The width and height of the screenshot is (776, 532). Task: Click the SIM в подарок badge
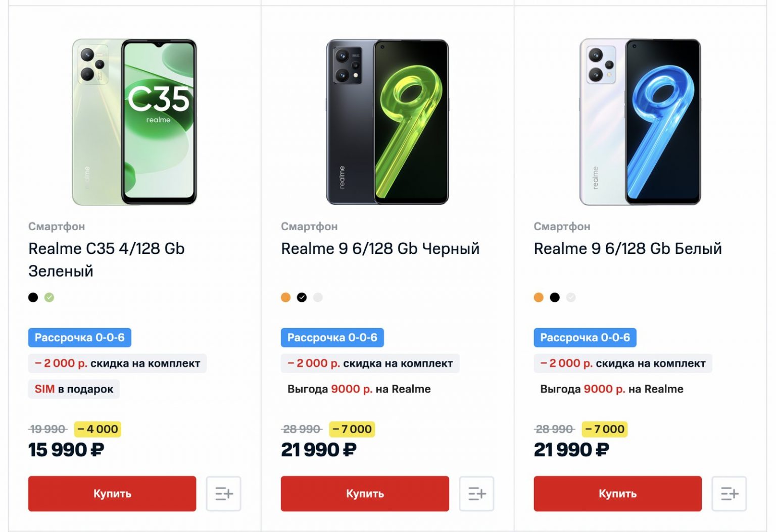pos(74,389)
